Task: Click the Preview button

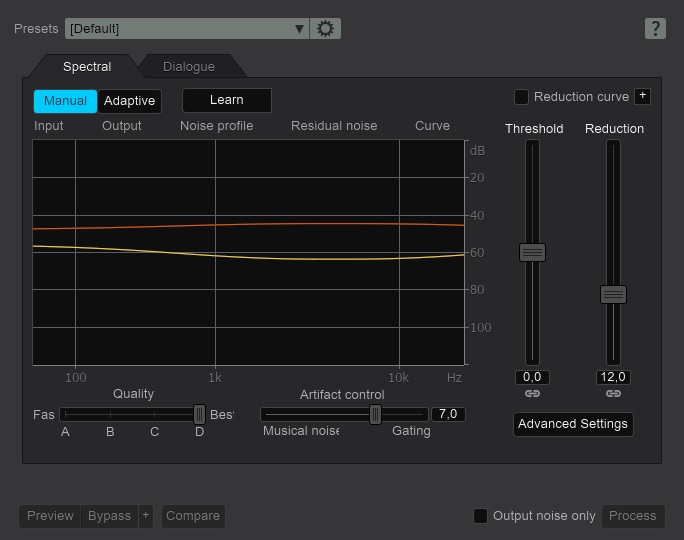Action: pyautogui.click(x=50, y=516)
